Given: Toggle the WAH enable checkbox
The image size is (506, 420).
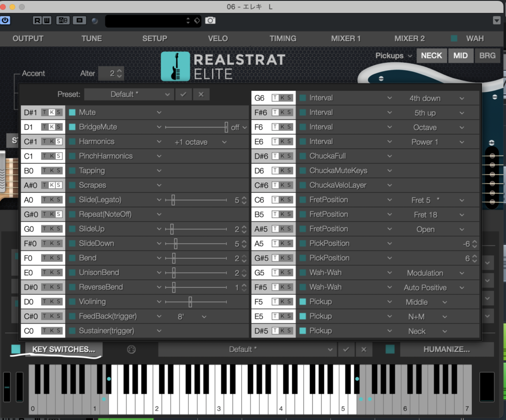Looking at the screenshot, I should coord(454,39).
